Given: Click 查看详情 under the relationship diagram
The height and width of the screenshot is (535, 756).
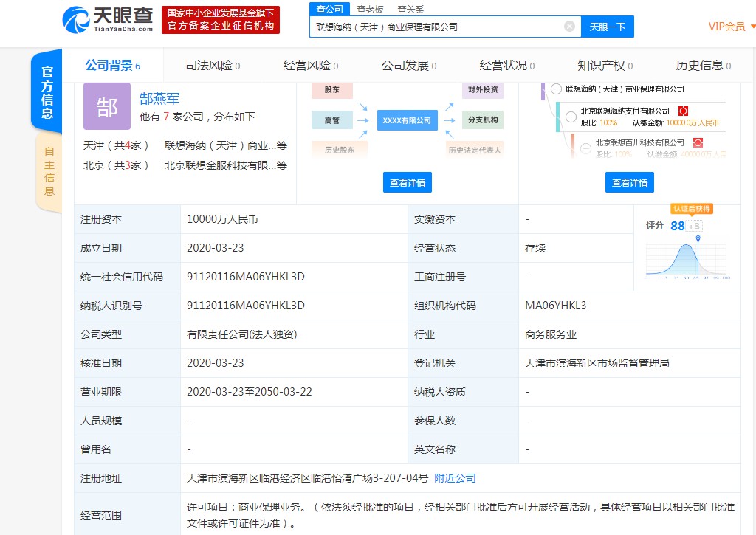Looking at the screenshot, I should click(408, 182).
